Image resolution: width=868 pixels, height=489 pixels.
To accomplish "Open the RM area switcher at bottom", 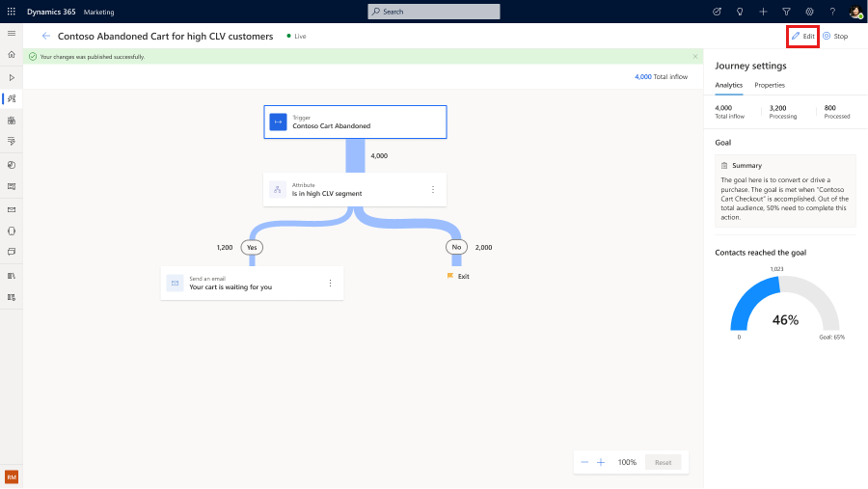I will click(12, 476).
